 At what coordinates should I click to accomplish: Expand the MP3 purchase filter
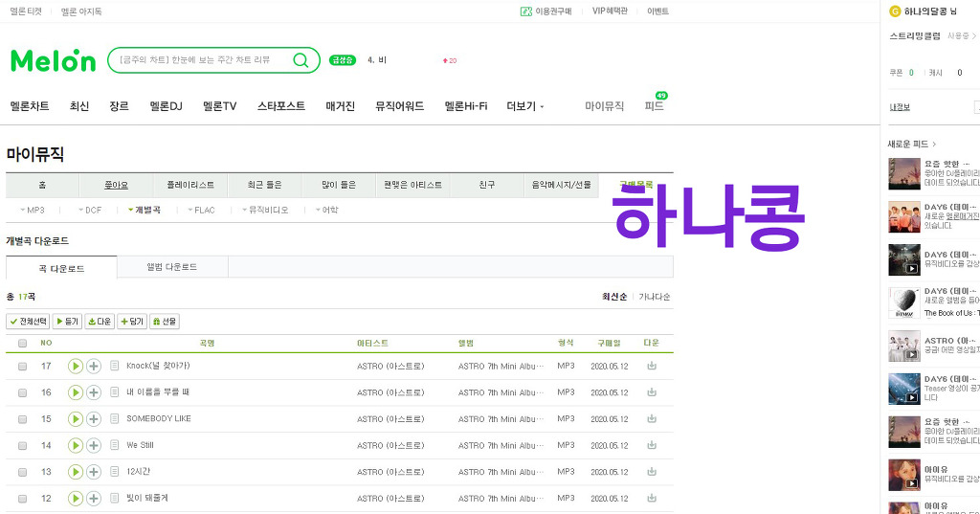[33, 211]
